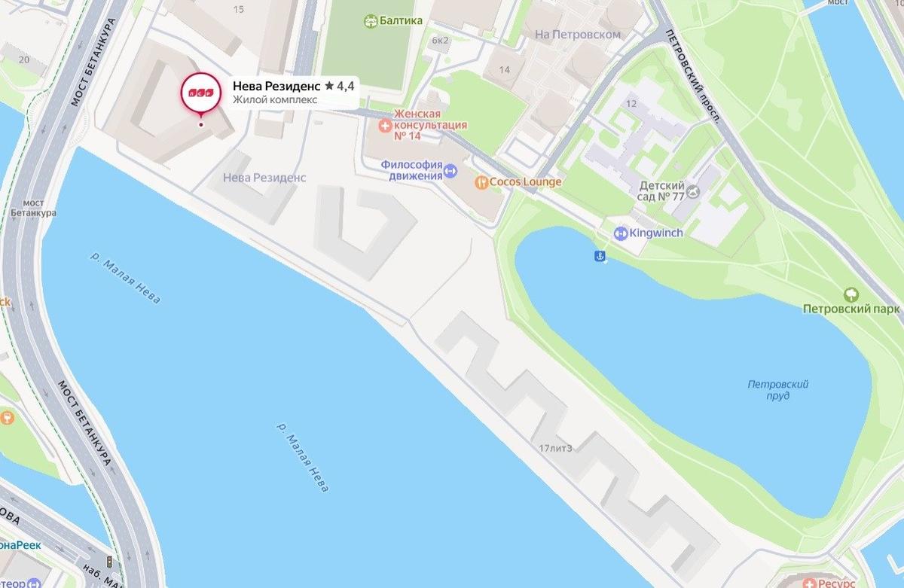Click the Философия движения fitness icon
This screenshot has width=904, height=588.
click(x=451, y=171)
